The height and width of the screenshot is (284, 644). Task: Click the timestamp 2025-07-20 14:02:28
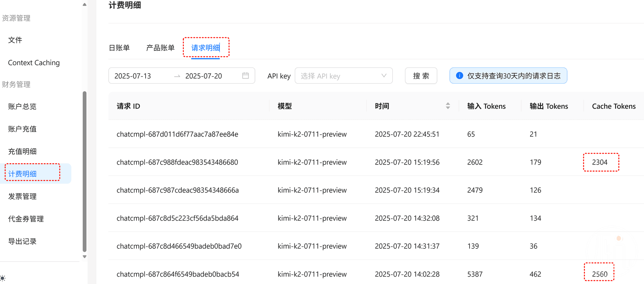407,274
